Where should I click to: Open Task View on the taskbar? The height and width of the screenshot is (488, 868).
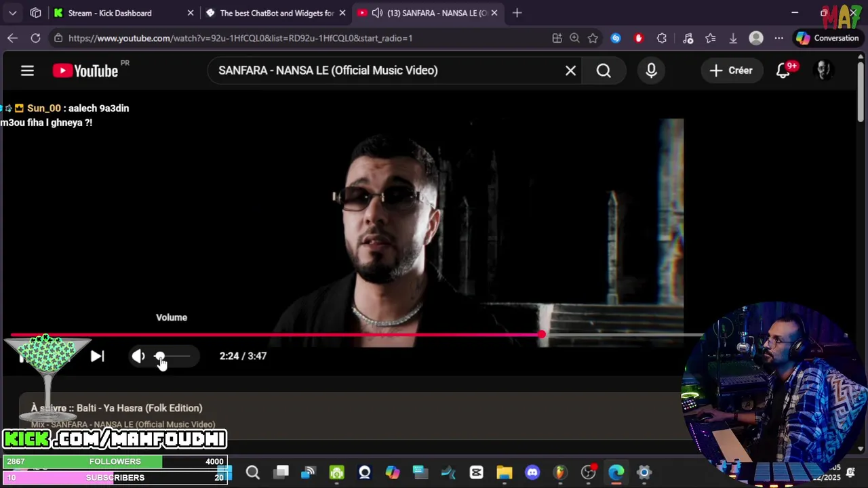coord(281,472)
